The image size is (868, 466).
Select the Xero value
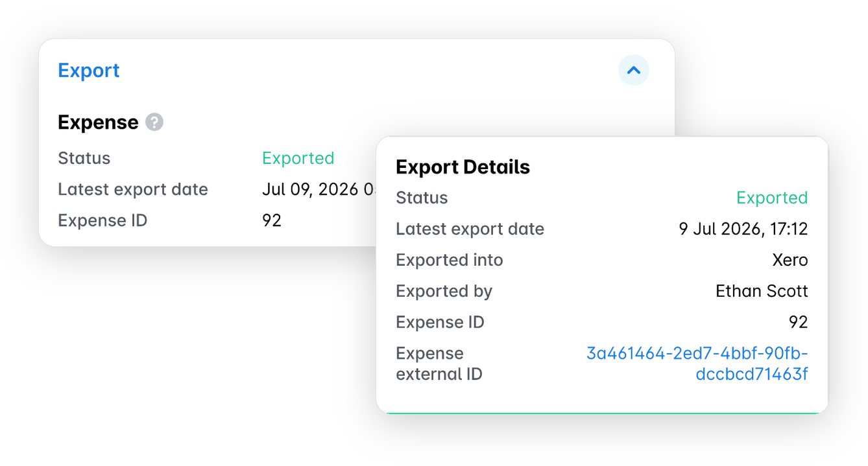[x=790, y=260]
